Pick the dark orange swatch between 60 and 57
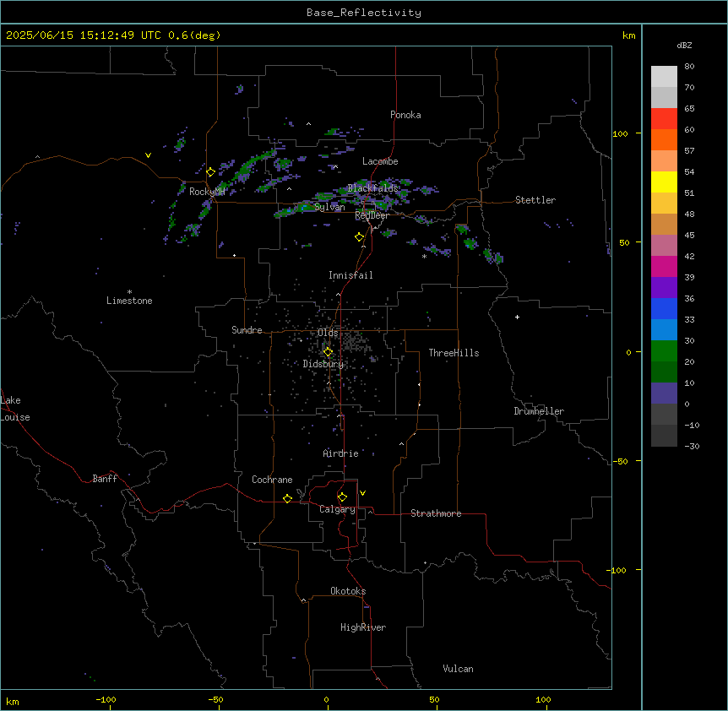 (x=664, y=140)
